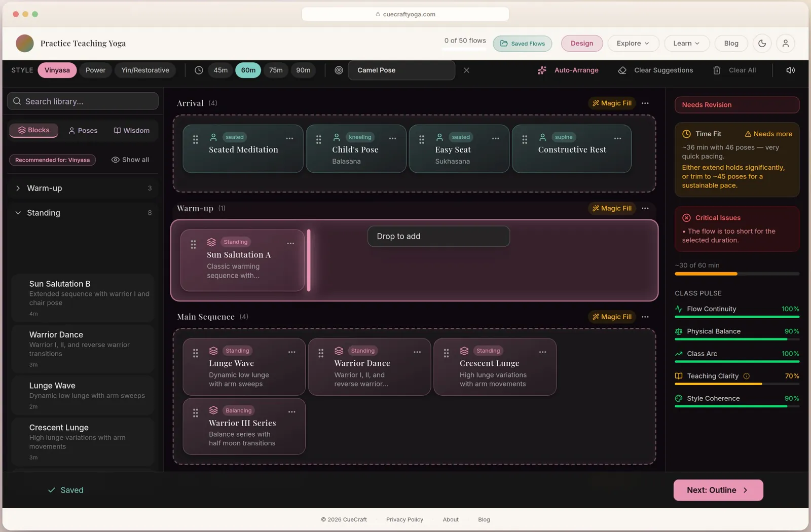Toggle dark mode with the moon icon
This screenshot has width=811, height=532.
tap(762, 44)
